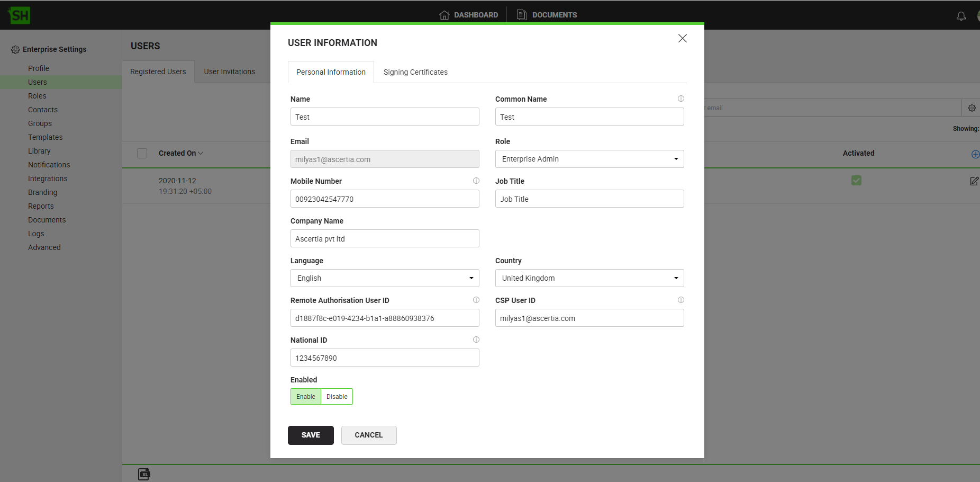
Task: Open Roles in the Enterprise Settings sidebar
Action: click(37, 96)
